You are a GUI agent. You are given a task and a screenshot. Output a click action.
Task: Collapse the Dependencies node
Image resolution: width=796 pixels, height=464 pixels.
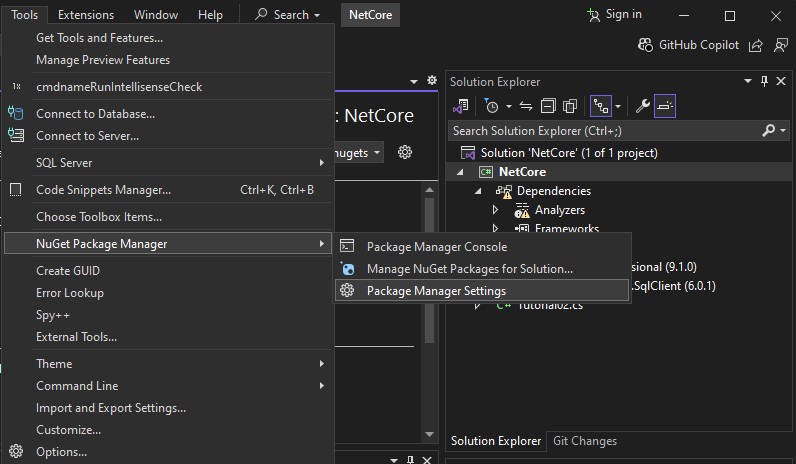(x=478, y=191)
